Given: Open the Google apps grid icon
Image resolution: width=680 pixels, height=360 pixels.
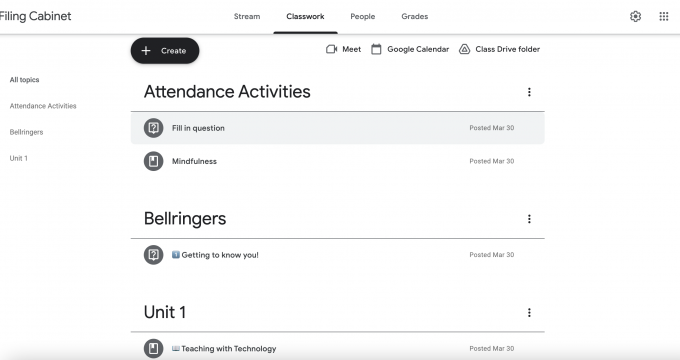Looking at the screenshot, I should coord(664,16).
